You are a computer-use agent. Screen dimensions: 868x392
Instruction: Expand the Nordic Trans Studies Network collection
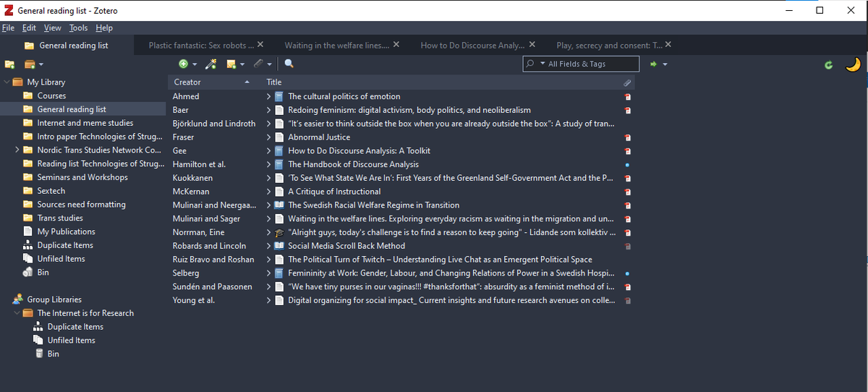17,150
